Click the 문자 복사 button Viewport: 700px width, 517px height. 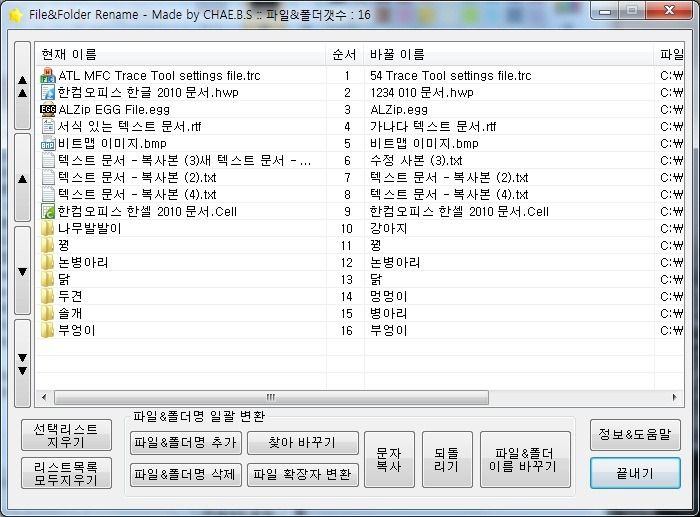pos(389,459)
